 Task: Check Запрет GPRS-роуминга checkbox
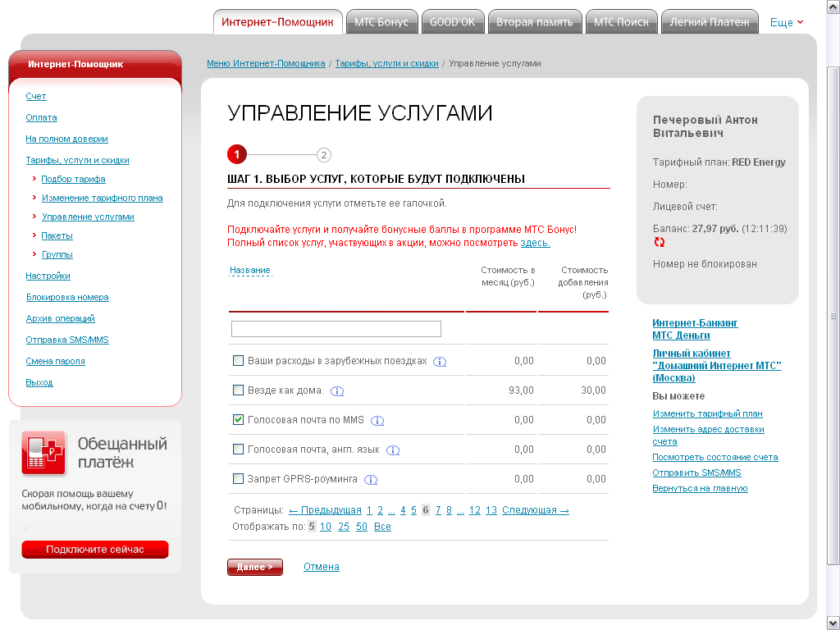pos(239,479)
